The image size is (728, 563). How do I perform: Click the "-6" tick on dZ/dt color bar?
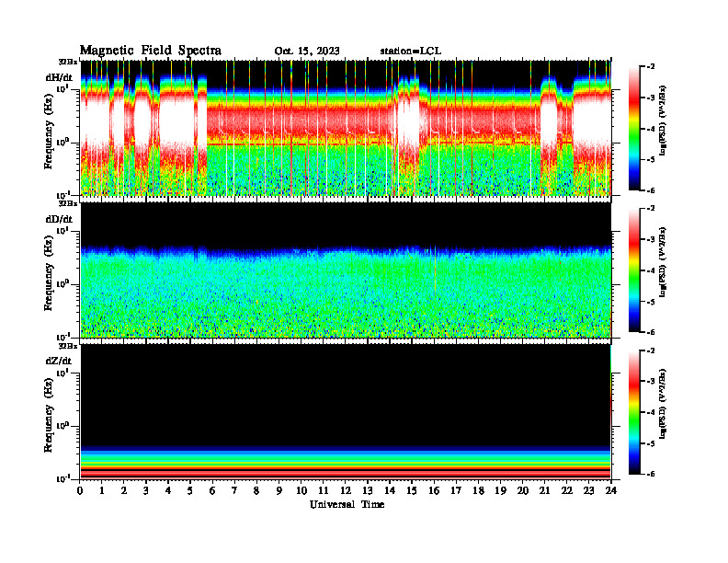coord(651,474)
